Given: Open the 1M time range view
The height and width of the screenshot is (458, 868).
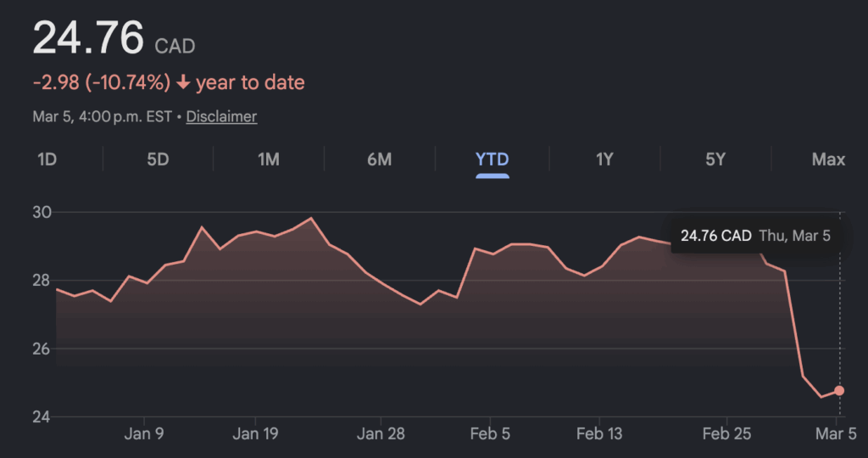Looking at the screenshot, I should coord(268,159).
